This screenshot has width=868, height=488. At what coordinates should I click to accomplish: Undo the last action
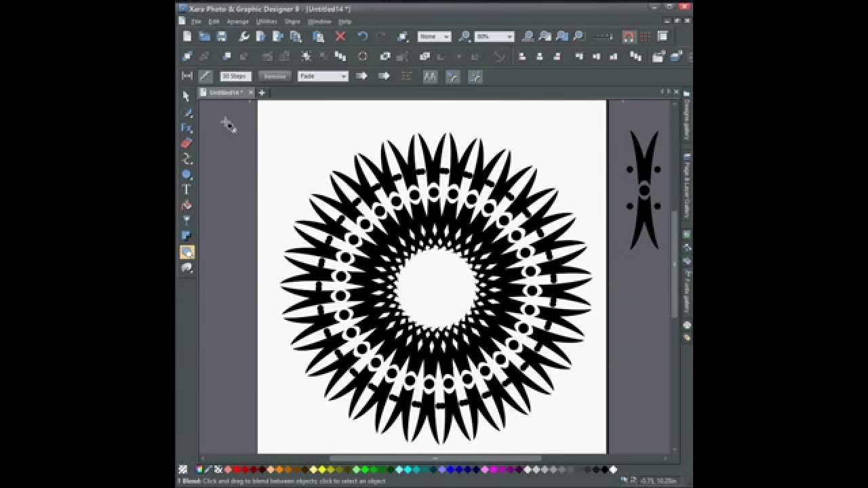click(x=363, y=37)
